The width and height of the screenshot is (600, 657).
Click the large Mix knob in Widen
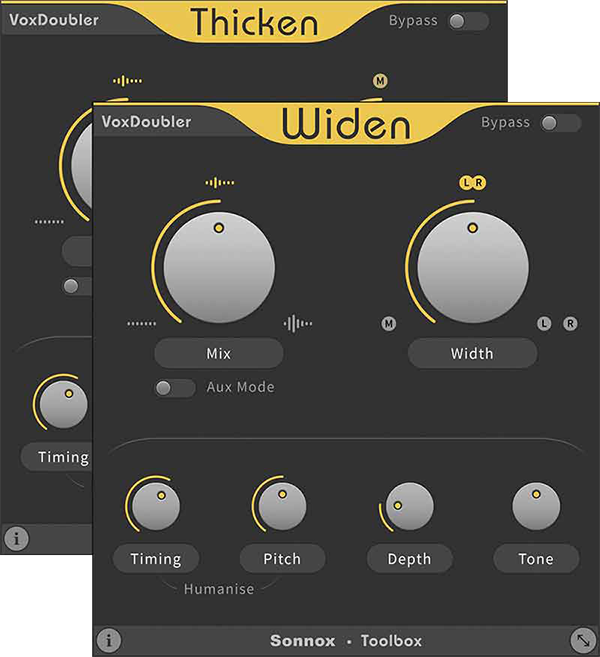point(219,267)
